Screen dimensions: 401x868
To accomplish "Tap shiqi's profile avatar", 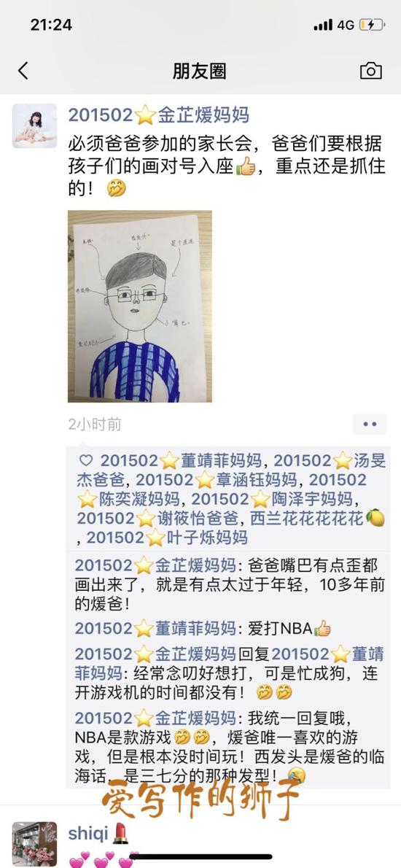I will (34, 844).
